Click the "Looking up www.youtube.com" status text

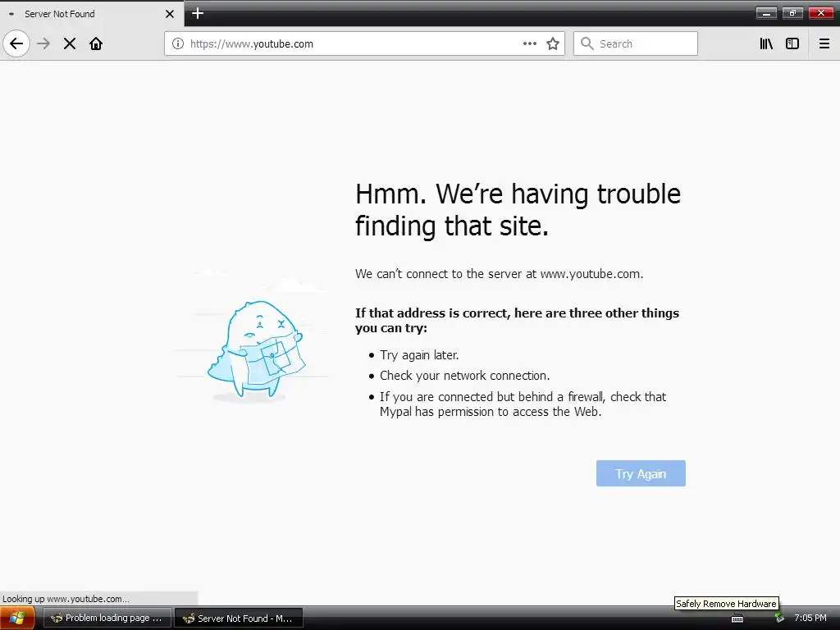pos(66,599)
